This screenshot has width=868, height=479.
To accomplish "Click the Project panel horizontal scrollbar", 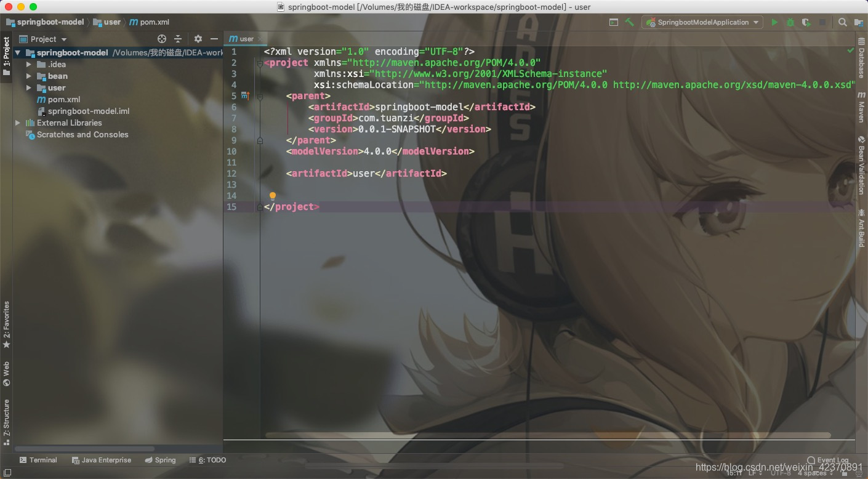I will coord(85,449).
